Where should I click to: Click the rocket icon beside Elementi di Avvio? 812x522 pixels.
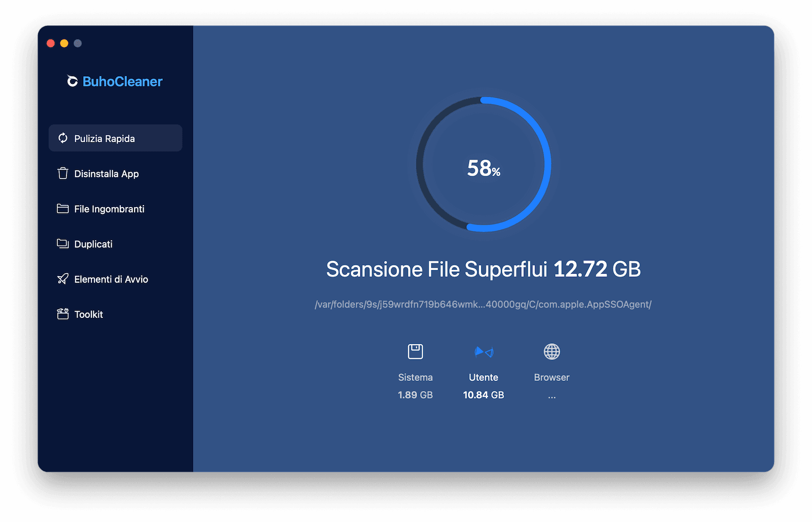tap(62, 279)
